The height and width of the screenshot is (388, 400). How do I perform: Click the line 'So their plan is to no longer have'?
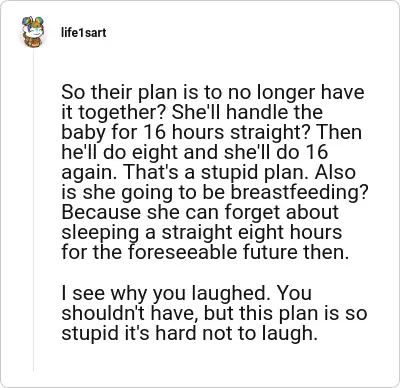[213, 92]
